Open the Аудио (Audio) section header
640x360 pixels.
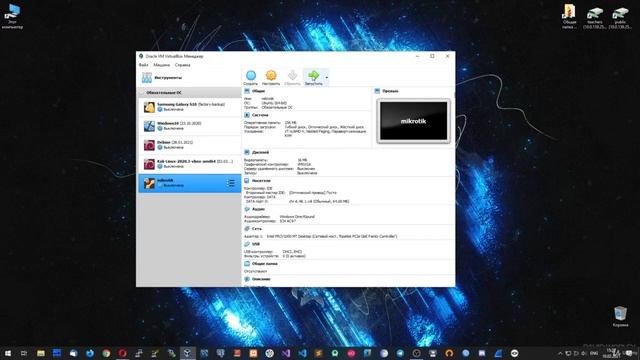click(x=258, y=209)
